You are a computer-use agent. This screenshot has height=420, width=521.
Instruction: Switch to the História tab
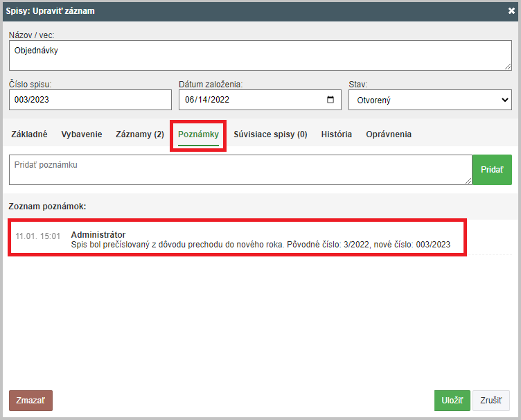point(337,134)
